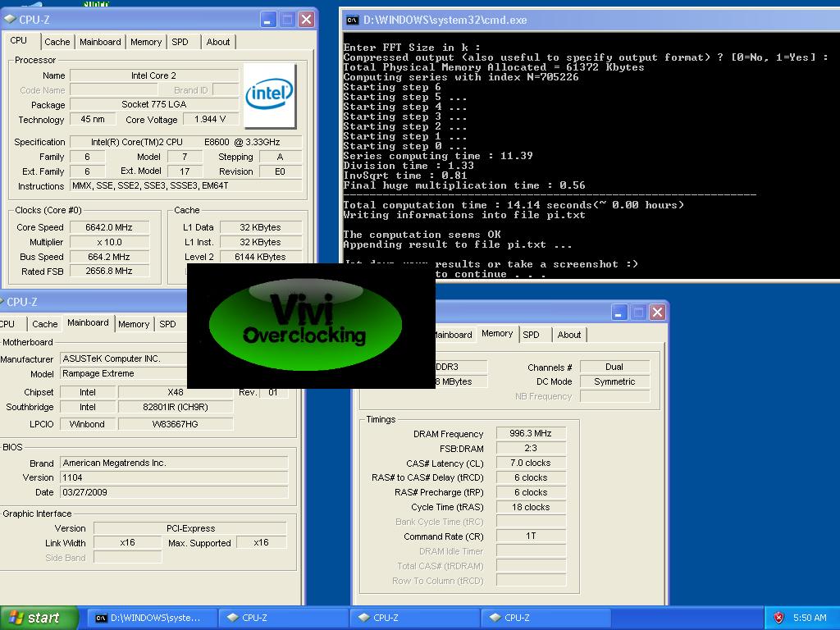Click CAS# Latency value 7.0 clocks
Viewport: 840px width, 630px height.
tap(531, 463)
